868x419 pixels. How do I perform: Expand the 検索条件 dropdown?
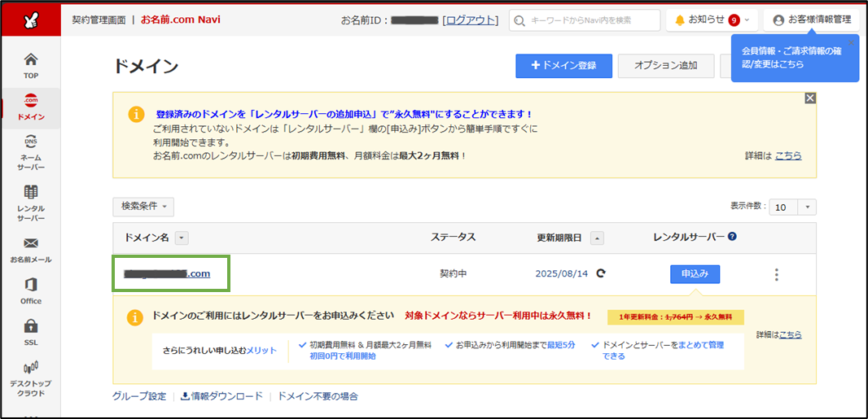pyautogui.click(x=143, y=207)
